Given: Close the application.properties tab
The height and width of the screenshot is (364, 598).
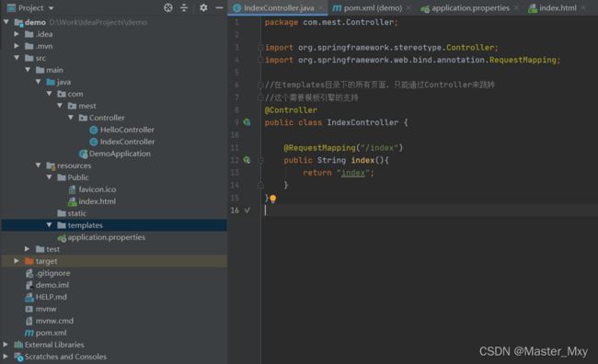Looking at the screenshot, I should pos(516,7).
